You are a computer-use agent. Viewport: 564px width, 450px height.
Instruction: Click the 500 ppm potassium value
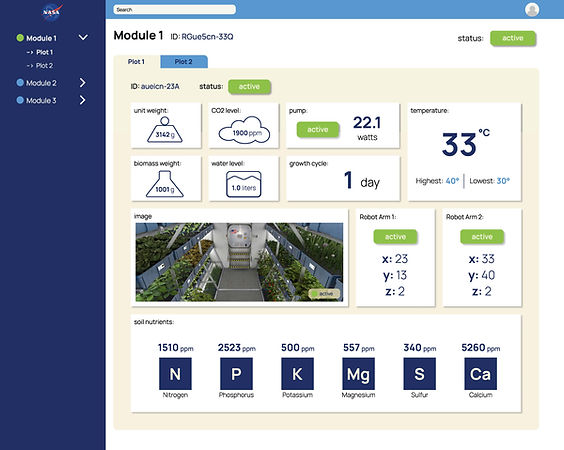(298, 348)
